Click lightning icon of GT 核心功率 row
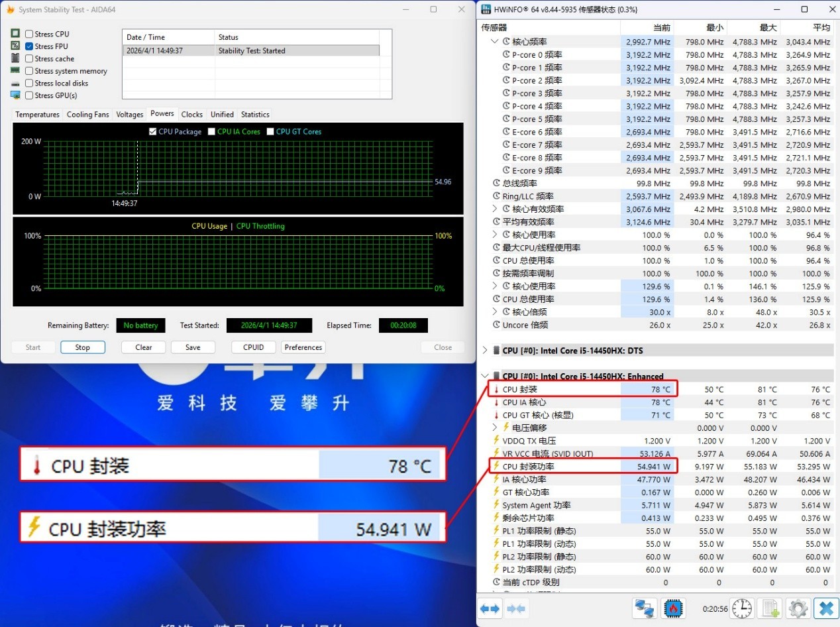 pos(496,492)
